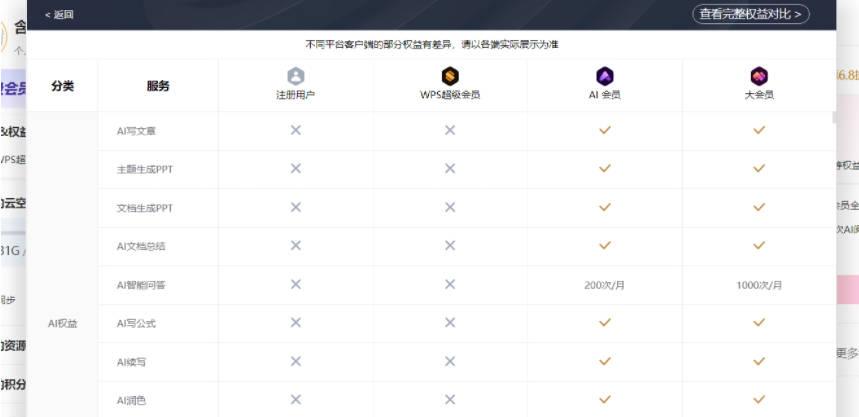Select the 服务 column header
This screenshot has width=859, height=417.
coord(158,86)
